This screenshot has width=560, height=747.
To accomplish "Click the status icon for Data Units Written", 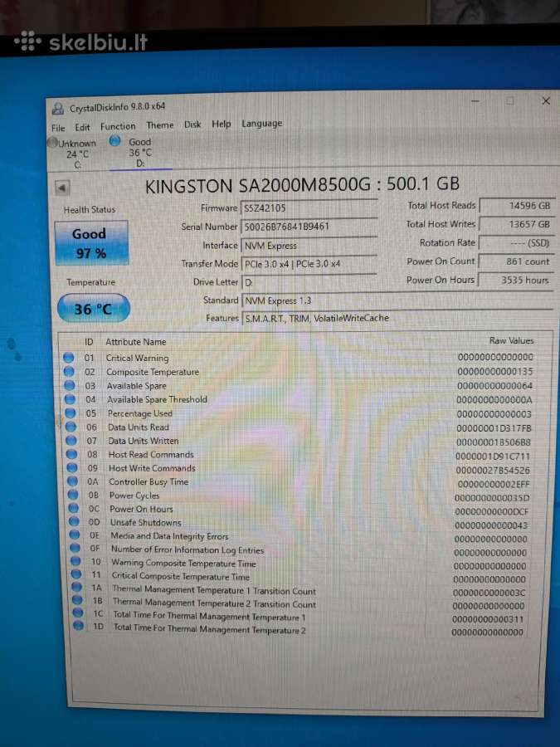I will [x=71, y=440].
